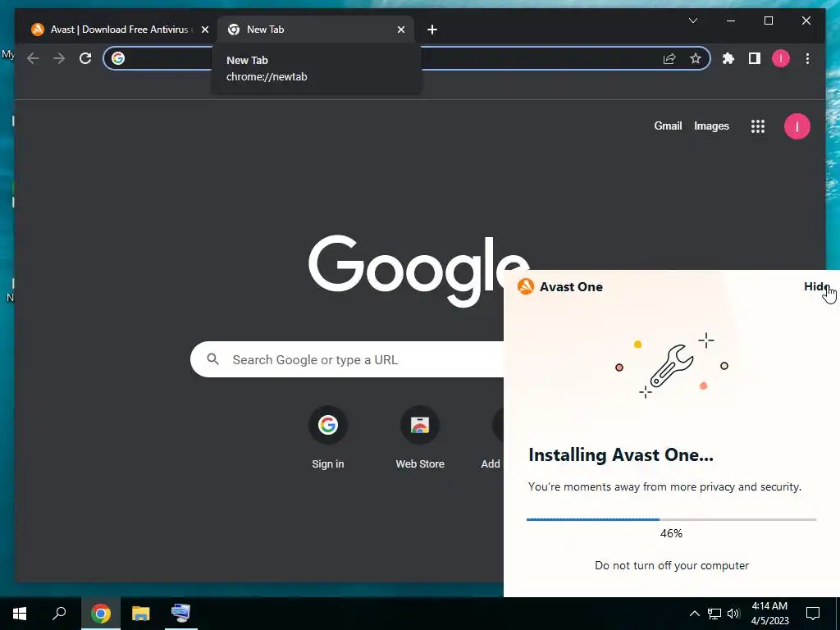Click the Google icon in address bar
This screenshot has width=840, height=630.
(x=118, y=58)
